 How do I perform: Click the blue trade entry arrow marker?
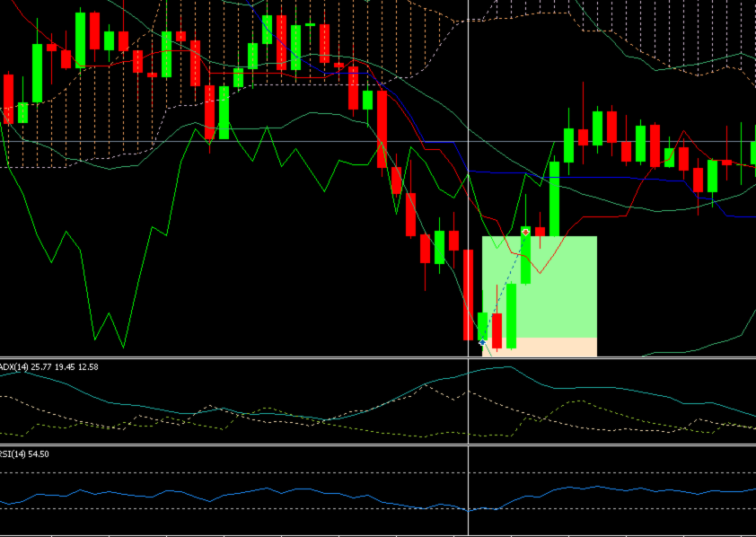(482, 342)
